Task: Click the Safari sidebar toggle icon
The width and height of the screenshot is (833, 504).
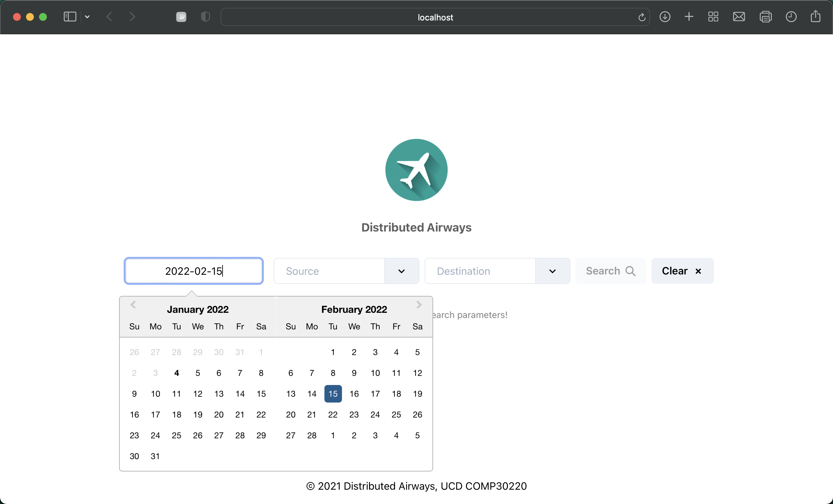Action: coord(70,17)
